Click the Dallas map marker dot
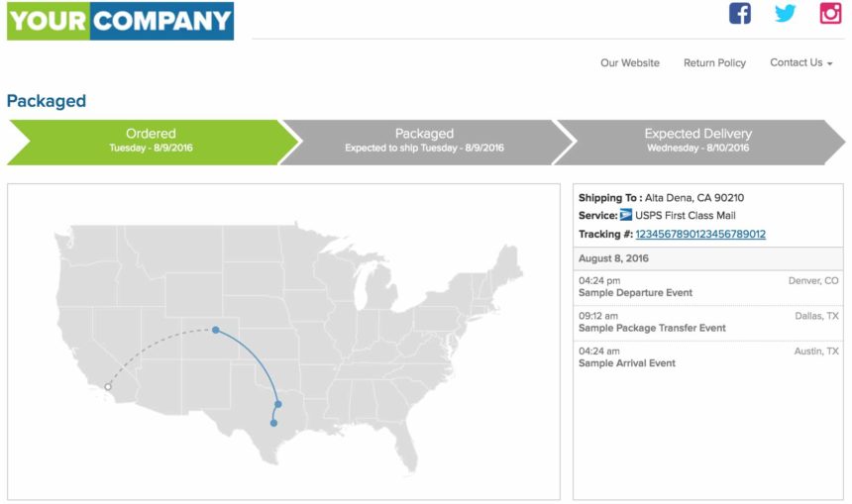 (278, 404)
